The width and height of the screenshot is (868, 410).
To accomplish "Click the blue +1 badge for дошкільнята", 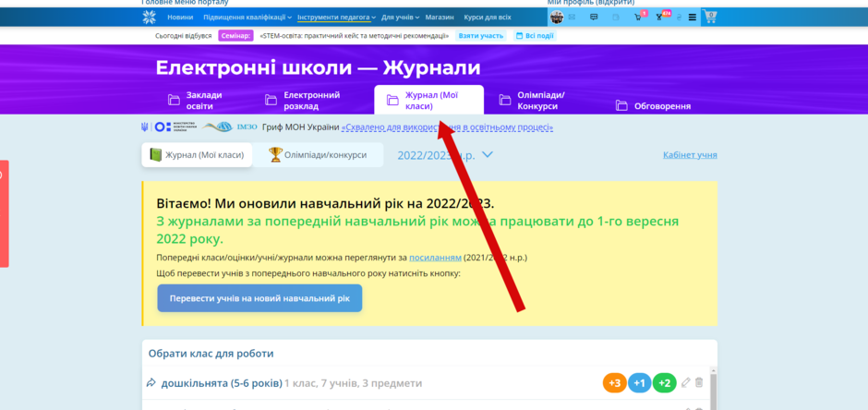I will (639, 383).
